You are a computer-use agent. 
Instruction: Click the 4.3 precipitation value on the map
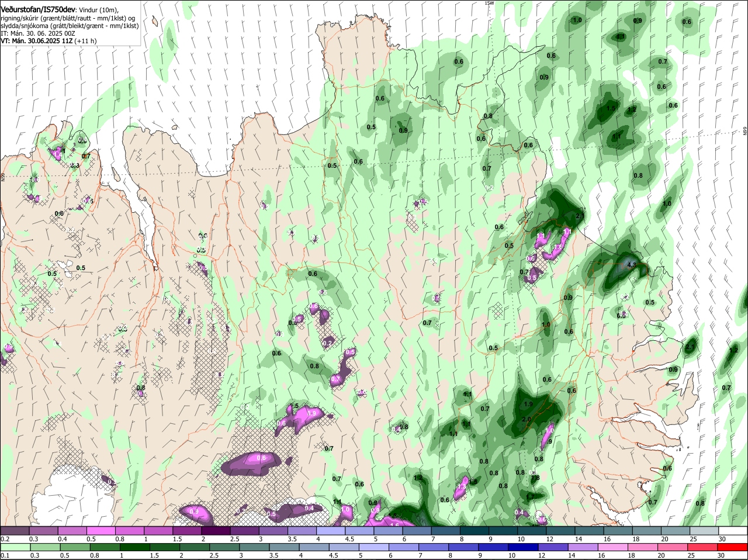point(631,265)
